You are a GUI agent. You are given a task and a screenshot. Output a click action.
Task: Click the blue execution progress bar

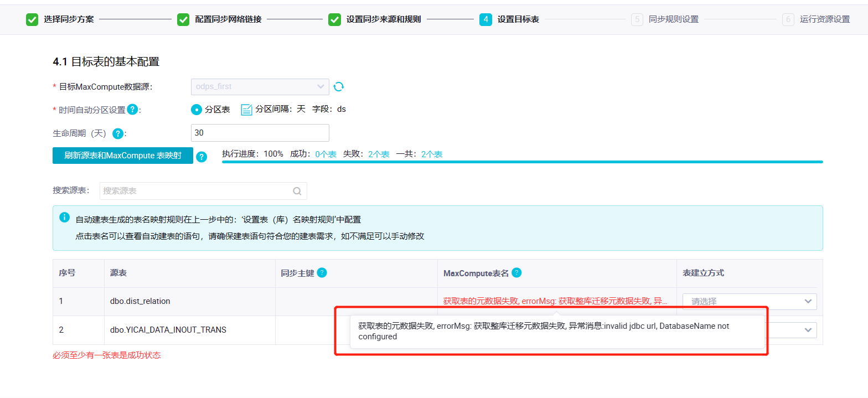(523, 162)
